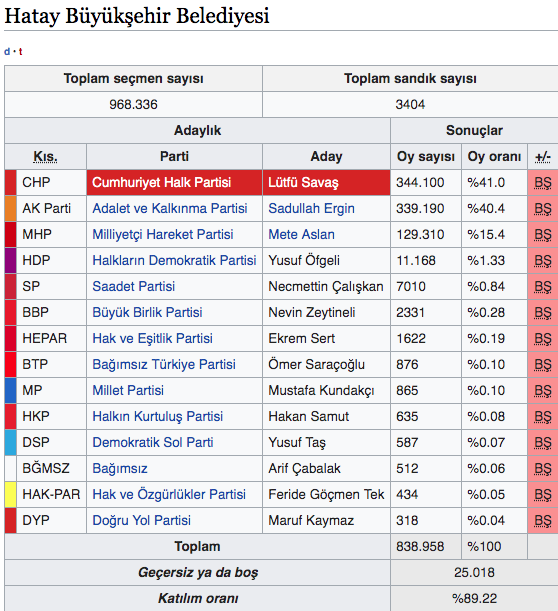Open Halkın Kurtuluş Partisi link
558x611 pixels.
157,416
